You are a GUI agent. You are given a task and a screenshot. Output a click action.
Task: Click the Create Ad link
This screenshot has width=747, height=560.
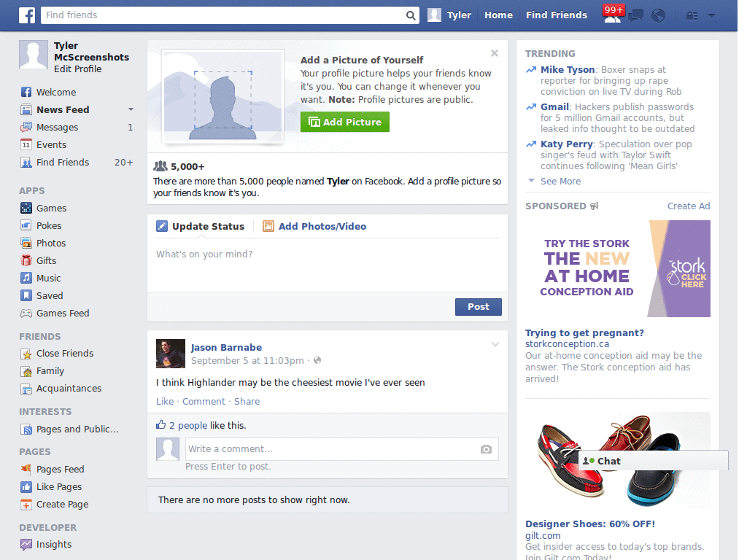689,206
